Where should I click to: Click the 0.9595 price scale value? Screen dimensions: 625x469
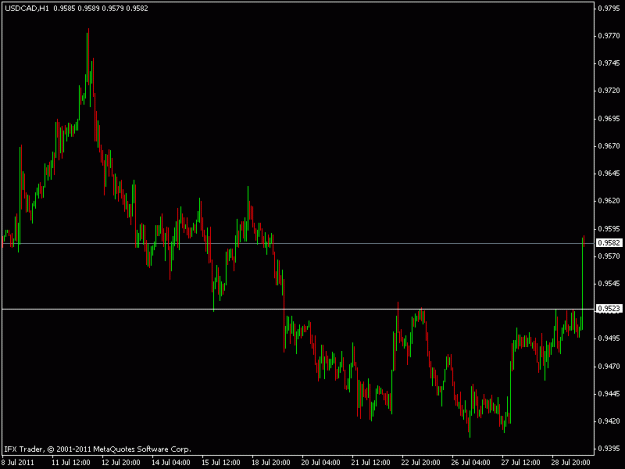click(x=609, y=229)
